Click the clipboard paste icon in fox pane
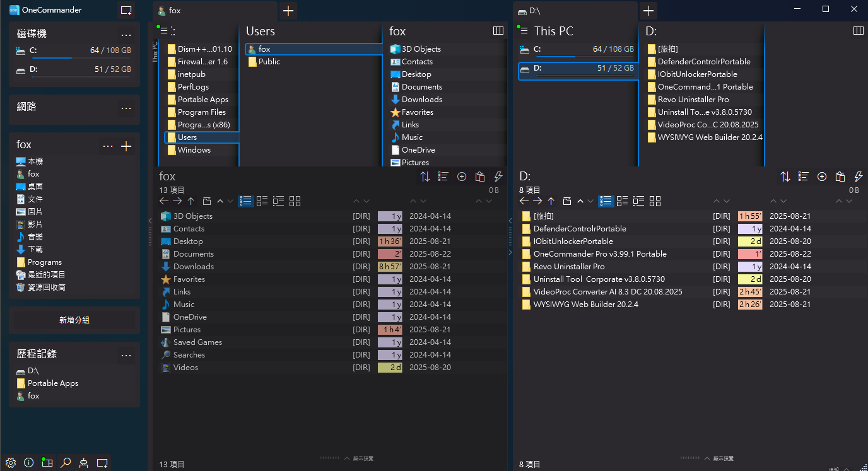This screenshot has height=471, width=868. pyautogui.click(x=480, y=177)
